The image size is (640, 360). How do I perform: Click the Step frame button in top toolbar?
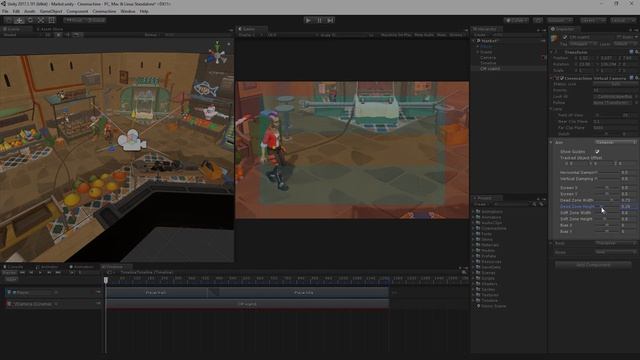tap(331, 20)
